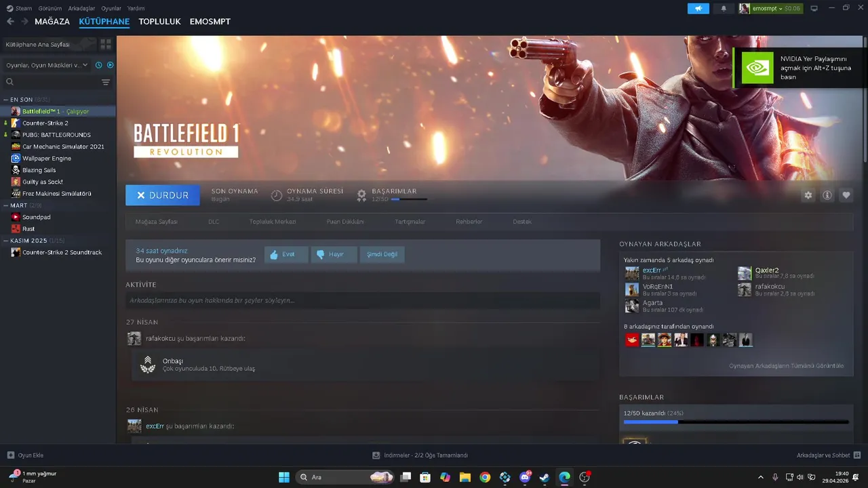Open File Explorer from the taskbar

point(465,477)
